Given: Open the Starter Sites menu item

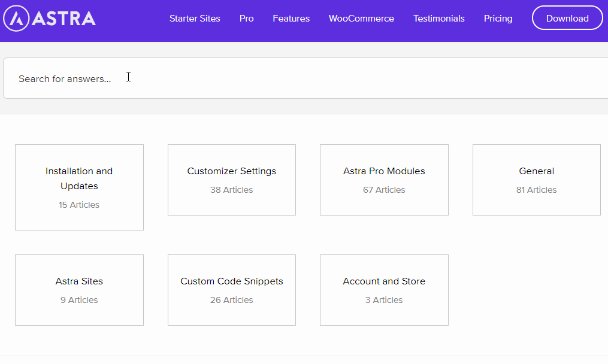Looking at the screenshot, I should [x=195, y=19].
